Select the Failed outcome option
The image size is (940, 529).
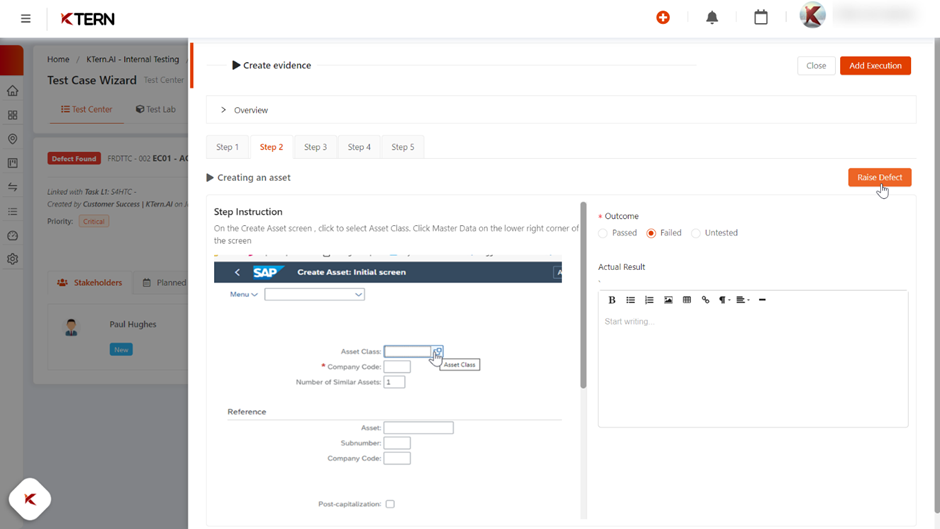tap(651, 233)
